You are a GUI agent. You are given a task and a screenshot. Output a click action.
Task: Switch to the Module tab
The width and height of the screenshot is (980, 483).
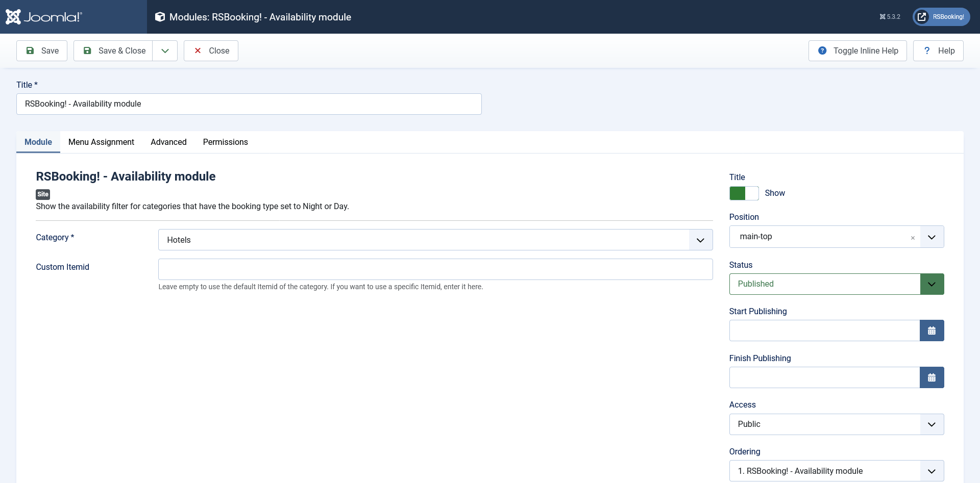pyautogui.click(x=38, y=142)
